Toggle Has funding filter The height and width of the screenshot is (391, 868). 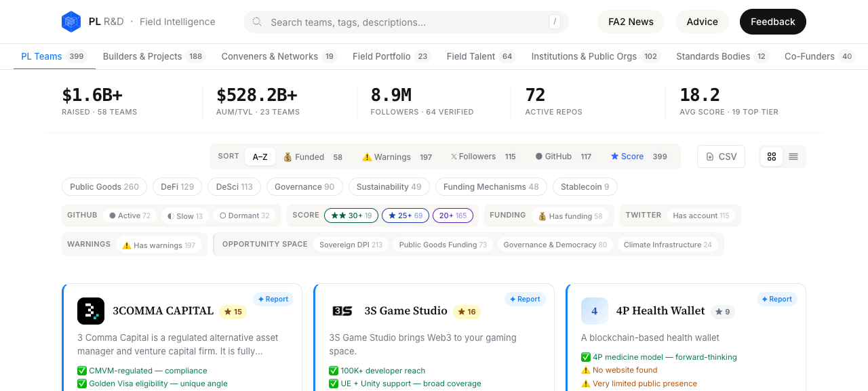tap(570, 215)
